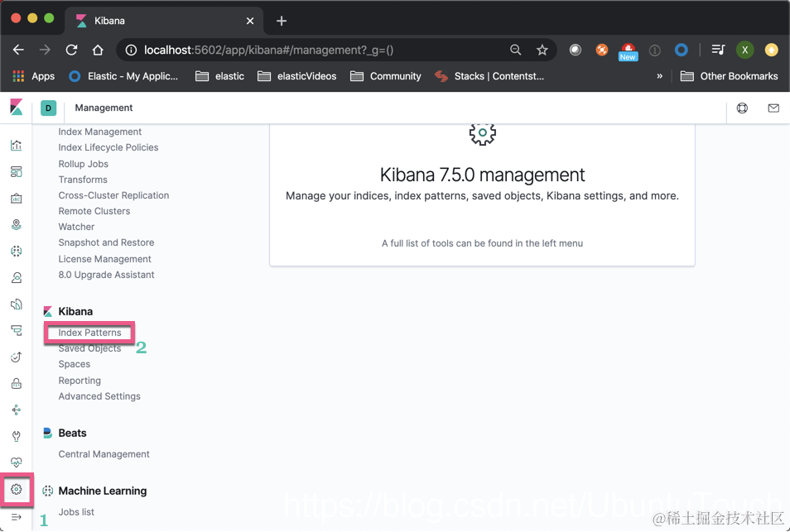Click the browser forward arrow
Image resolution: width=790 pixels, height=532 pixels.
coord(45,50)
